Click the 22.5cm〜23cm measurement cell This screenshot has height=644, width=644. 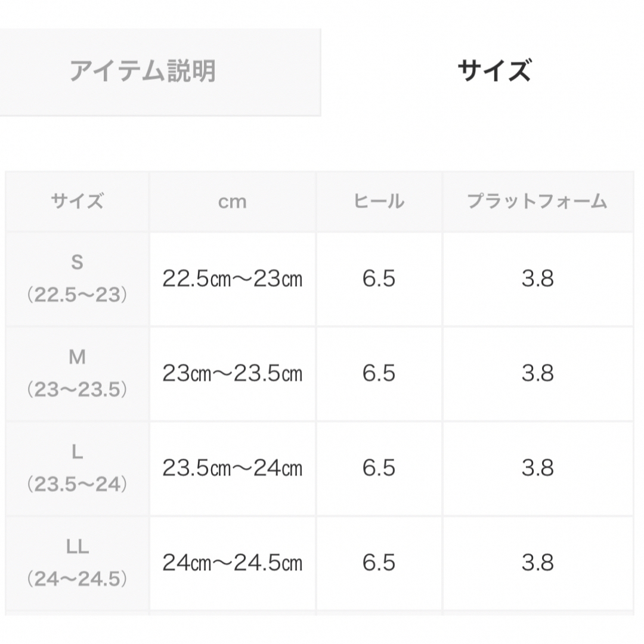pyautogui.click(x=233, y=279)
